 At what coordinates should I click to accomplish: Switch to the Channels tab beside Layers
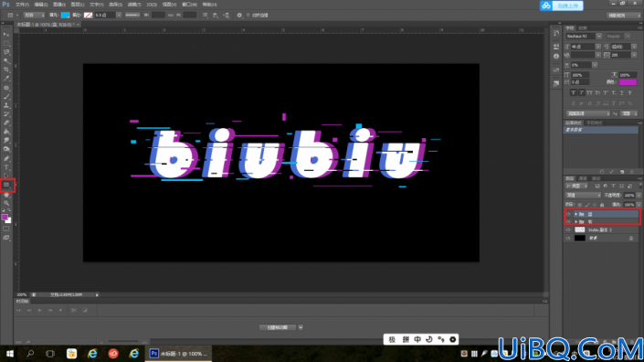click(583, 178)
